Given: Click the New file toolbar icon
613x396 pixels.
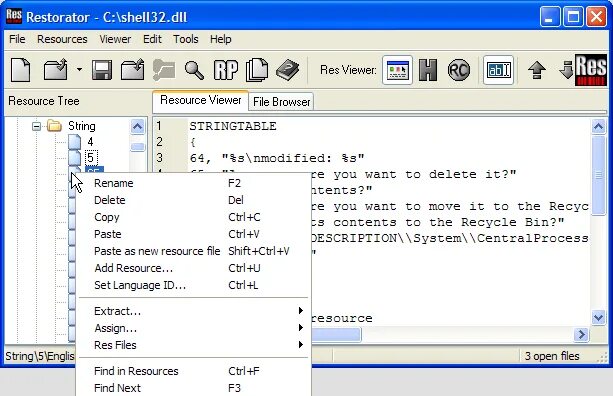Looking at the screenshot, I should click(x=20, y=70).
